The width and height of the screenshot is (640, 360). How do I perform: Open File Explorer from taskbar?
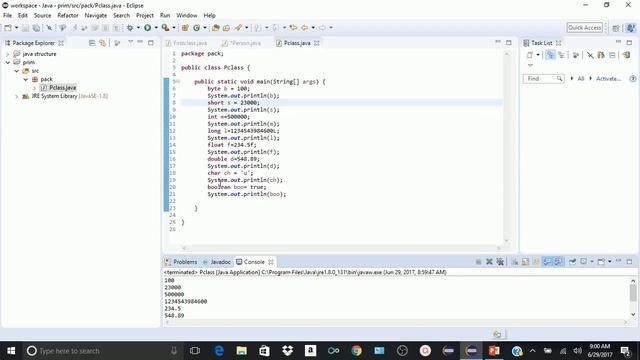242,351
